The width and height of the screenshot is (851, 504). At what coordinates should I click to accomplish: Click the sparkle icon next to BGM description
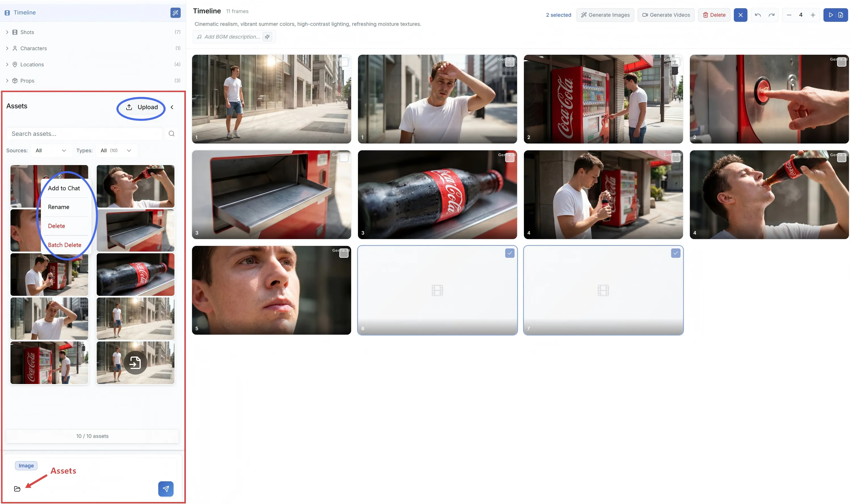tap(267, 37)
